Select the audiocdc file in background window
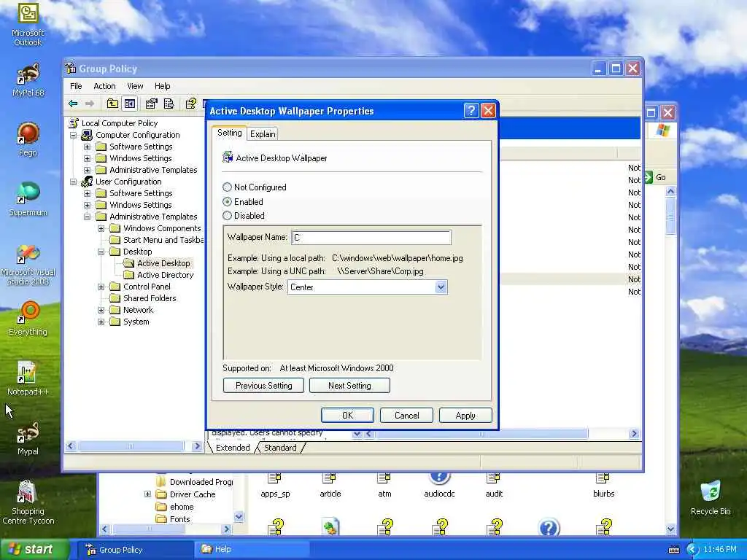The width and height of the screenshot is (747, 560). click(439, 486)
